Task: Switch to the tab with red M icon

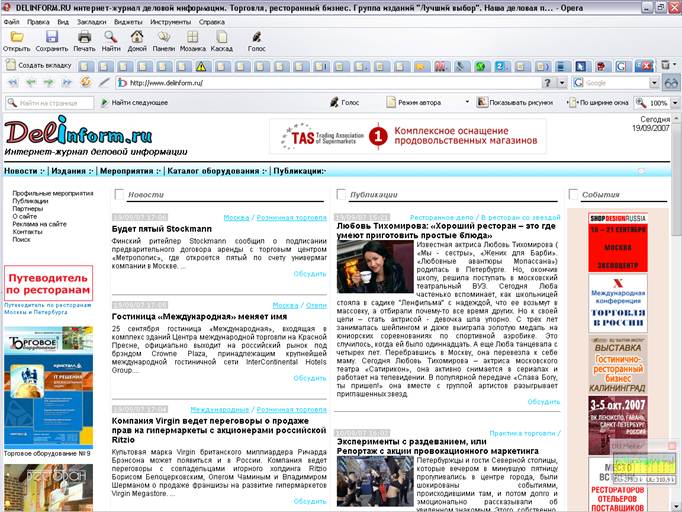Action: [x=440, y=66]
